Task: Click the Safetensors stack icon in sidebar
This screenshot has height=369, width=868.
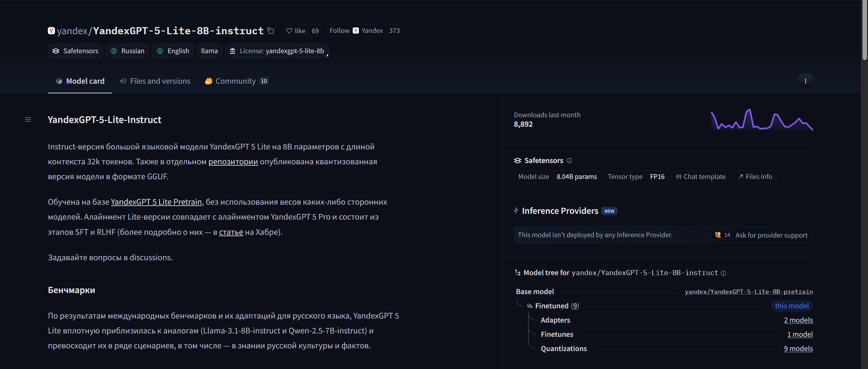Action: pos(518,161)
